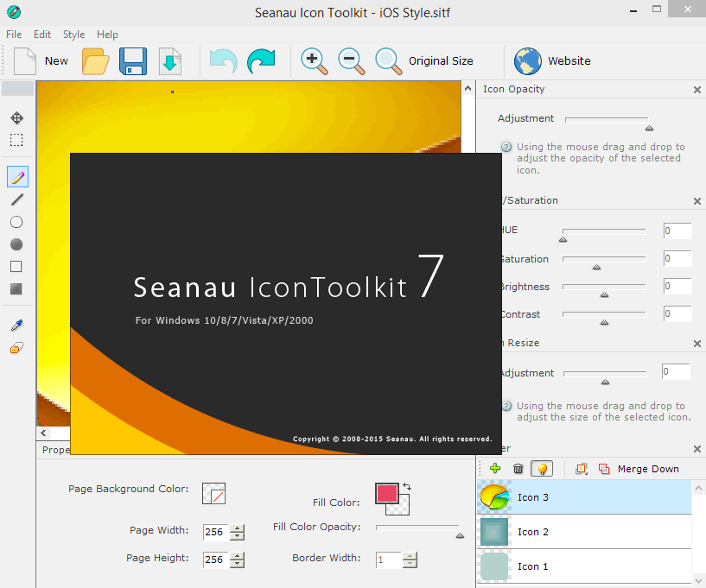This screenshot has width=706, height=588.
Task: Select the filled ellipse tool
Action: pos(16,244)
